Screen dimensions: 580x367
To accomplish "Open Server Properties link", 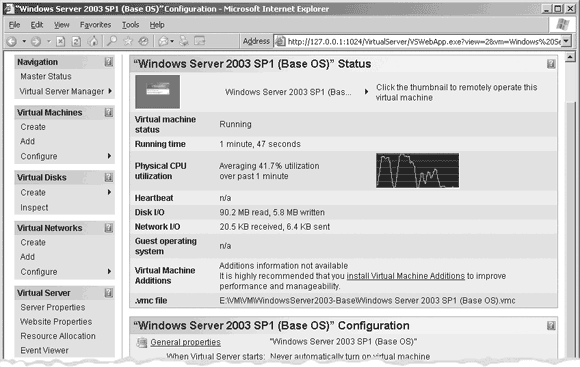I will coord(53,307).
